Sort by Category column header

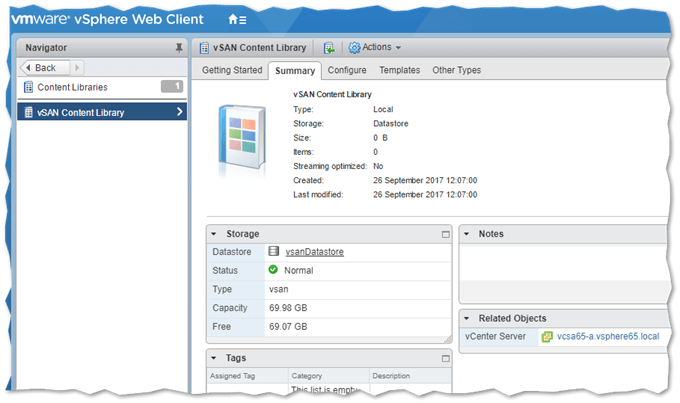[x=329, y=376]
